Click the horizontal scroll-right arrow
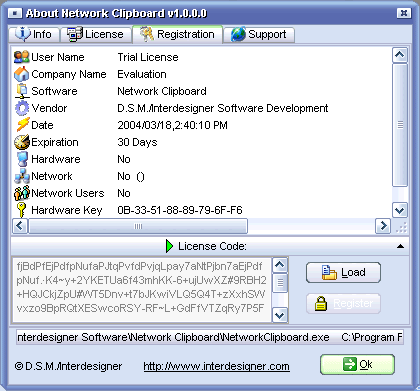This screenshot has height=391, width=420. (x=383, y=226)
